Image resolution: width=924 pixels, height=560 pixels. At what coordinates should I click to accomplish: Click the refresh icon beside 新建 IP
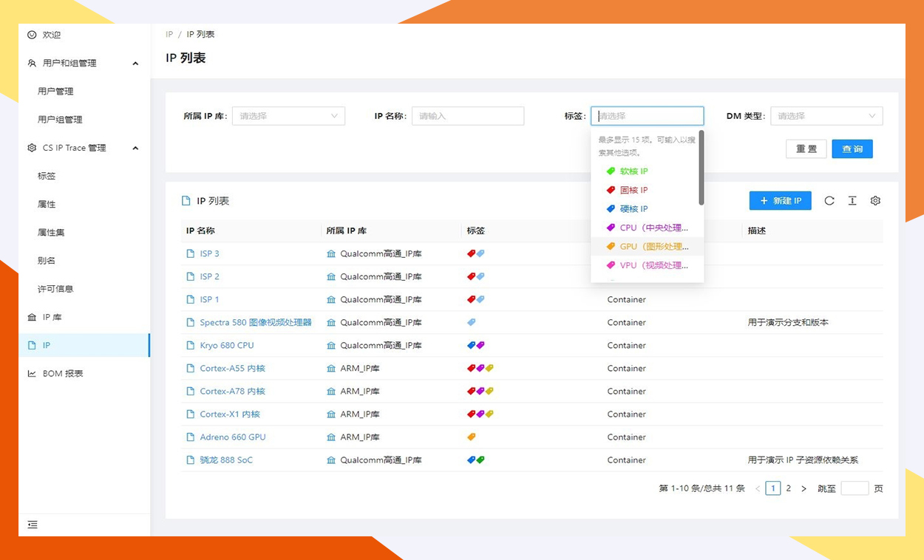829,201
